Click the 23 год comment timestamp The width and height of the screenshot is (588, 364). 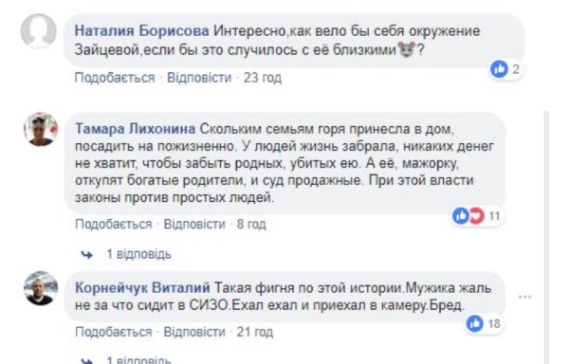tap(263, 78)
